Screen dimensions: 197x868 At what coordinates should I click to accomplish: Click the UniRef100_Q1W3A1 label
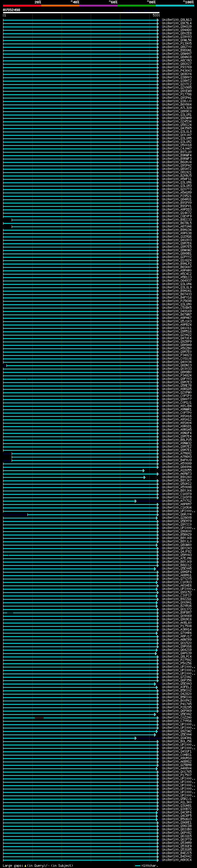click(x=177, y=737)
